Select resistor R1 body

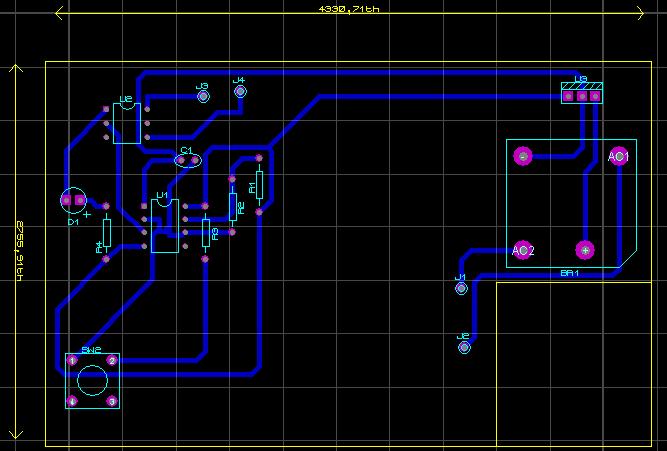coord(259,184)
